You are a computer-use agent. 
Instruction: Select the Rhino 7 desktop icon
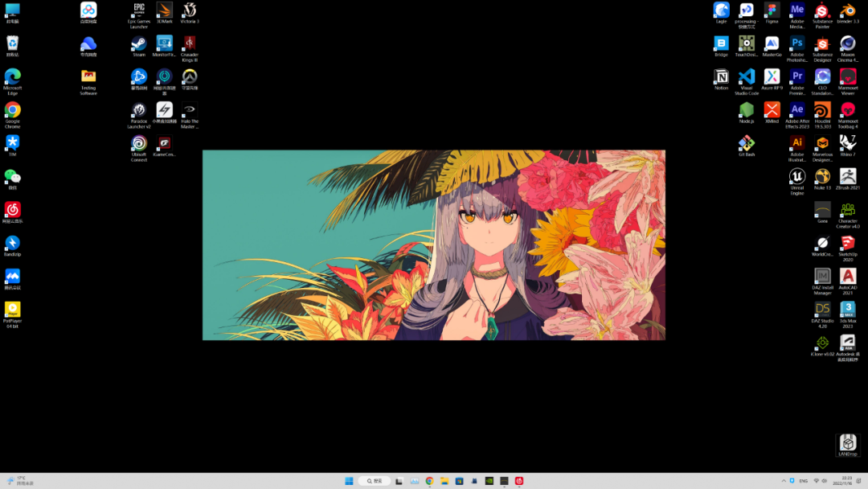point(848,146)
